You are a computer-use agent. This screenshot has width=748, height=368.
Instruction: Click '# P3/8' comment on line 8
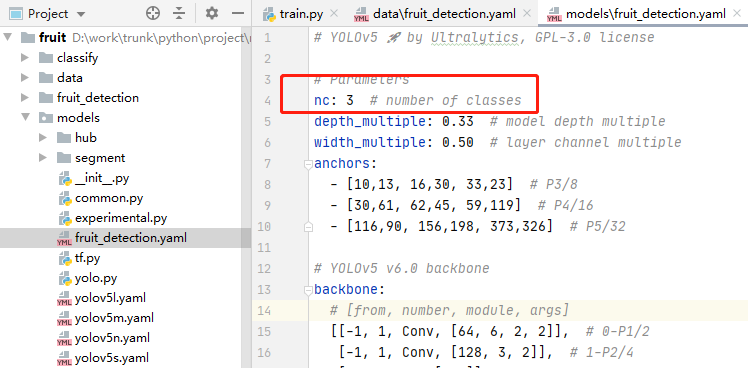coord(553,185)
